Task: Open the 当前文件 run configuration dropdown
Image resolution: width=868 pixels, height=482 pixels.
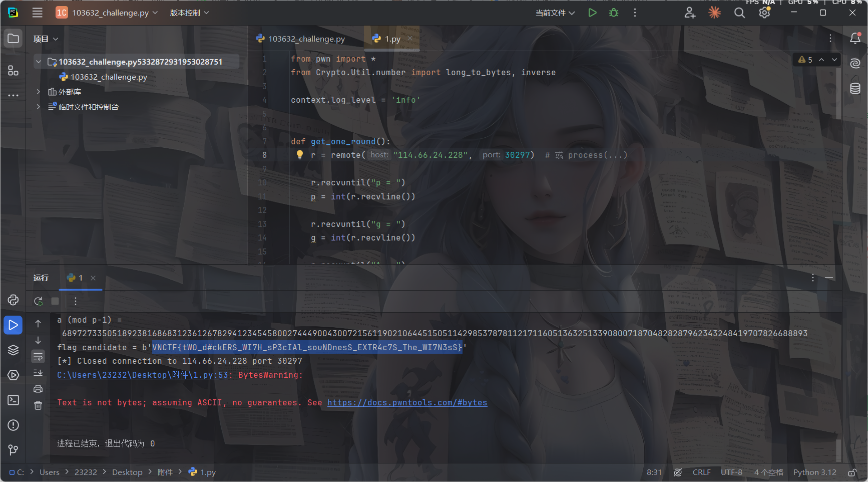Action: [555, 13]
